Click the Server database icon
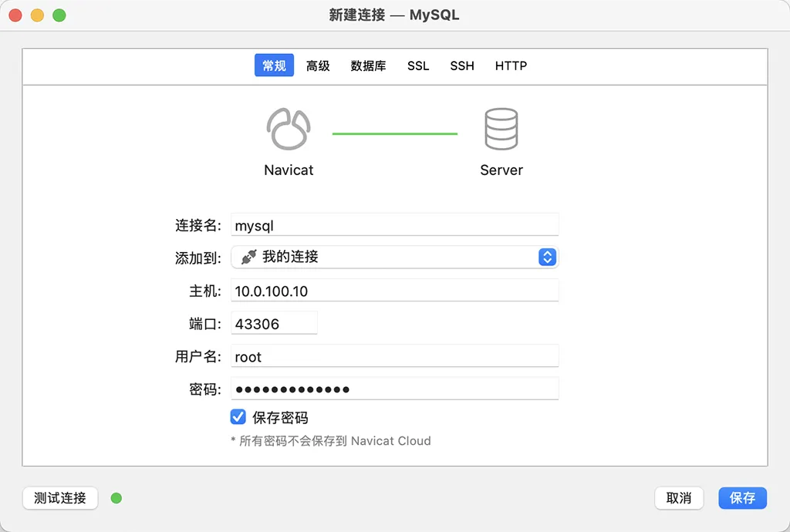Viewport: 790px width, 532px height. 501,129
